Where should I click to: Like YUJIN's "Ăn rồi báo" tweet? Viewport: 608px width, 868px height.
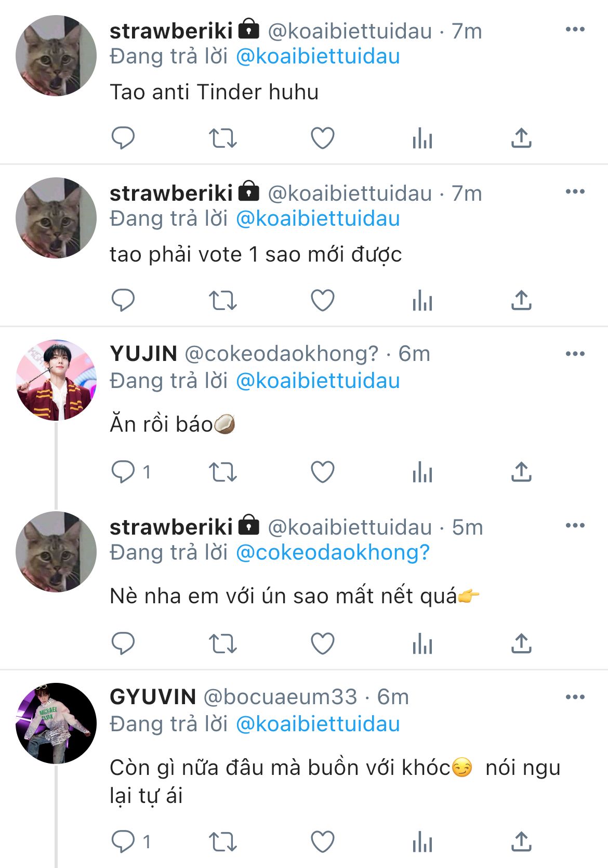[322, 472]
